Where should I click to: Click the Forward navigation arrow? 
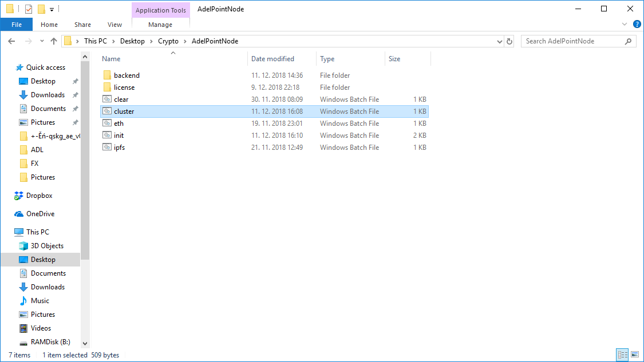(x=29, y=41)
